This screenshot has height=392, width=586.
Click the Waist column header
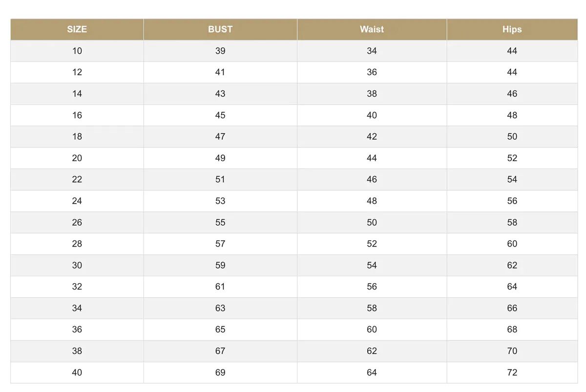(372, 29)
